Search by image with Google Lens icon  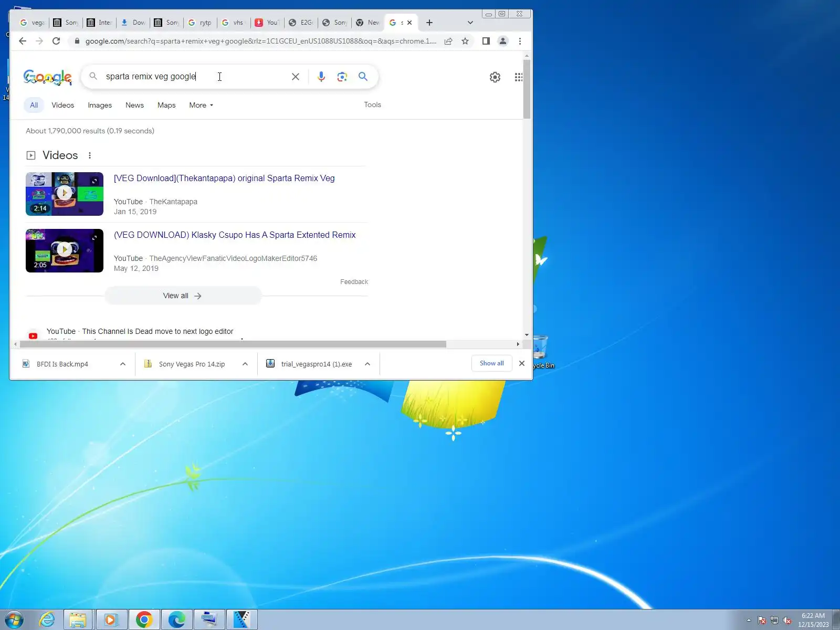point(342,77)
